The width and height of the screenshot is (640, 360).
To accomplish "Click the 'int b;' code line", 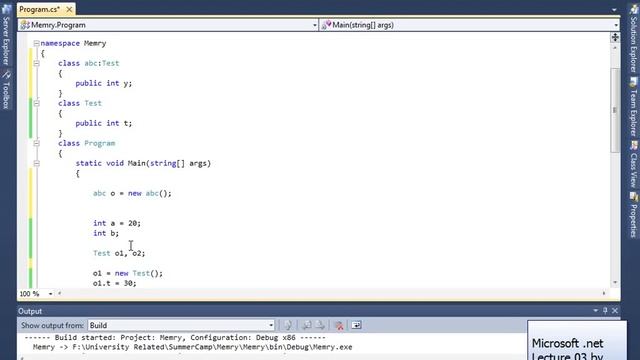I will pyautogui.click(x=106, y=233).
